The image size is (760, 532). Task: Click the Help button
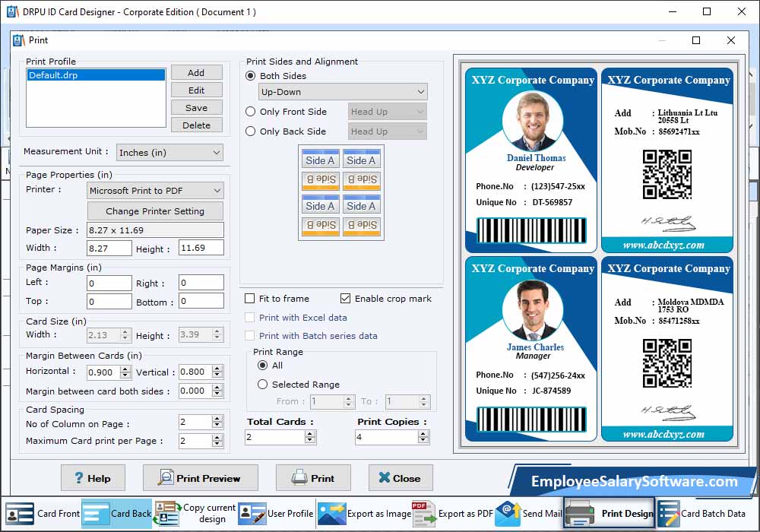tap(93, 478)
